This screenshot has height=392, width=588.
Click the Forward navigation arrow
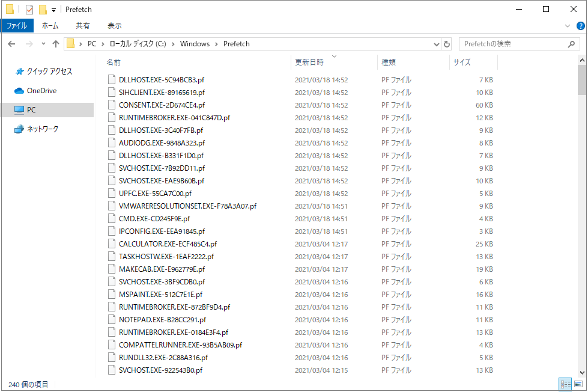click(x=29, y=44)
